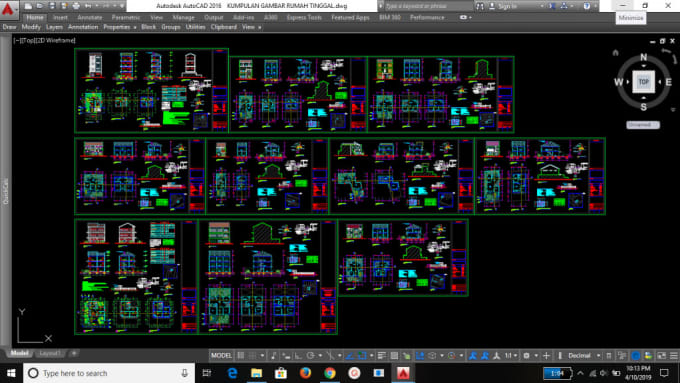Switch to the Express Tools ribbon tab
The height and width of the screenshot is (383, 680).
pyautogui.click(x=304, y=17)
